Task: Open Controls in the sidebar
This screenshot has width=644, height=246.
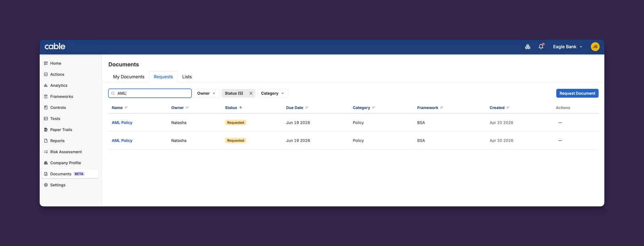Action: pyautogui.click(x=70, y=108)
